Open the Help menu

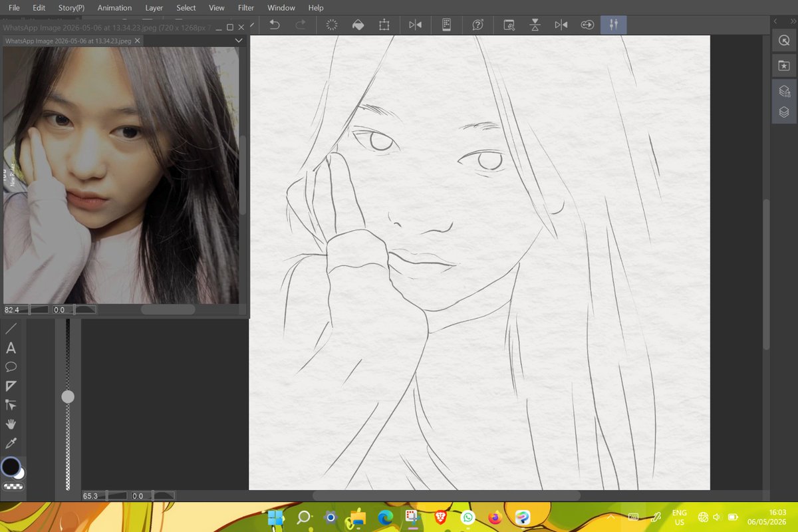(x=316, y=8)
